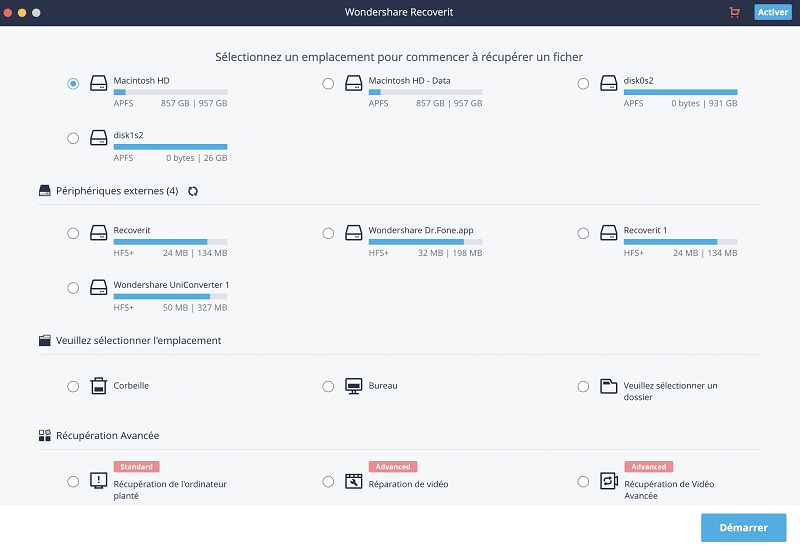Click the Périphériques externes (4) heading
The height and width of the screenshot is (549, 800).
point(117,191)
